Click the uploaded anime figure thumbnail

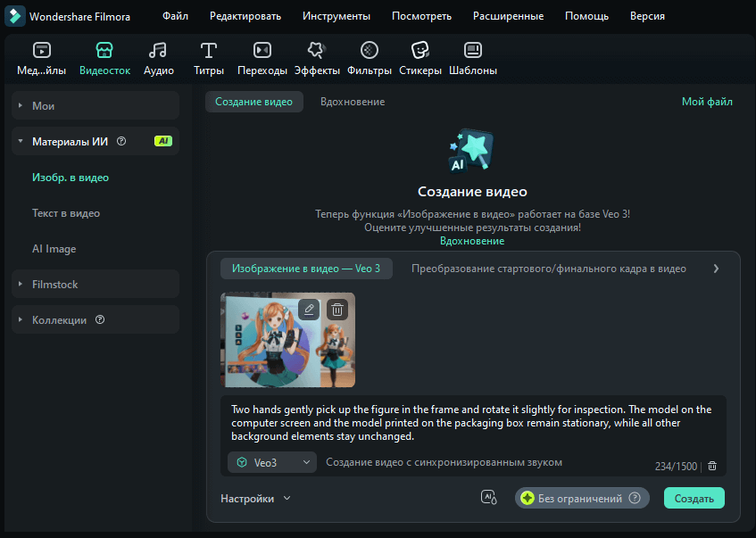point(287,340)
